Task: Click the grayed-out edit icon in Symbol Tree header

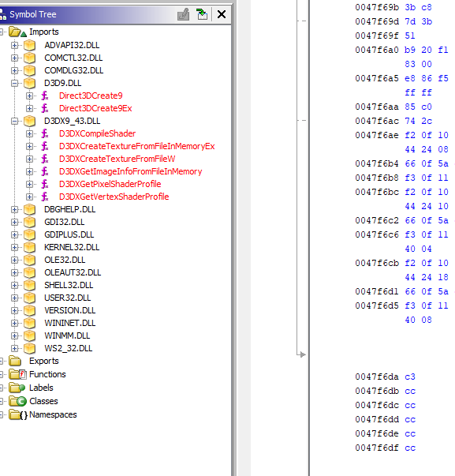Action: click(x=183, y=14)
